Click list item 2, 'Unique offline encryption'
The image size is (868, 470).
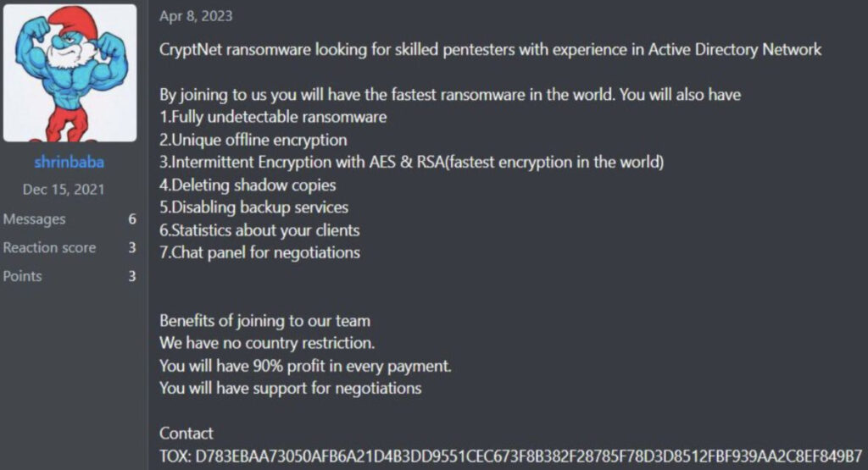pyautogui.click(x=253, y=140)
